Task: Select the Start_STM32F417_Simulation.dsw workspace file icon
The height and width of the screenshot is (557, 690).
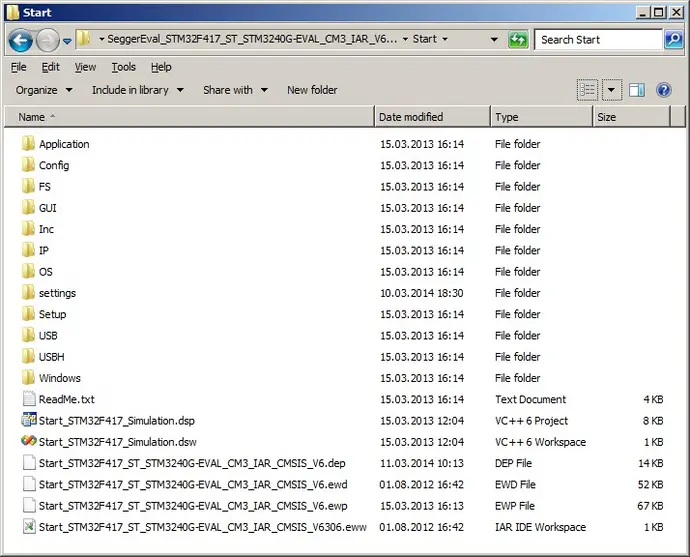Action: point(28,442)
